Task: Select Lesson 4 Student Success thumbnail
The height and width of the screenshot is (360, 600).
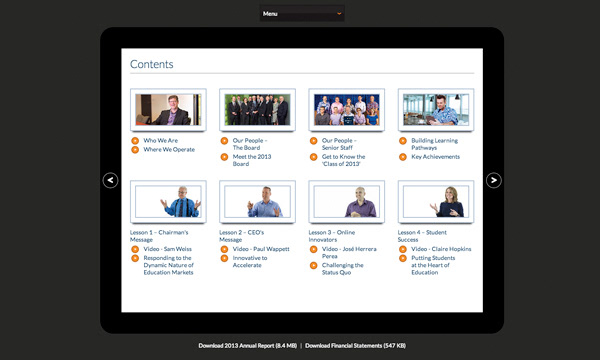Action: [x=436, y=202]
